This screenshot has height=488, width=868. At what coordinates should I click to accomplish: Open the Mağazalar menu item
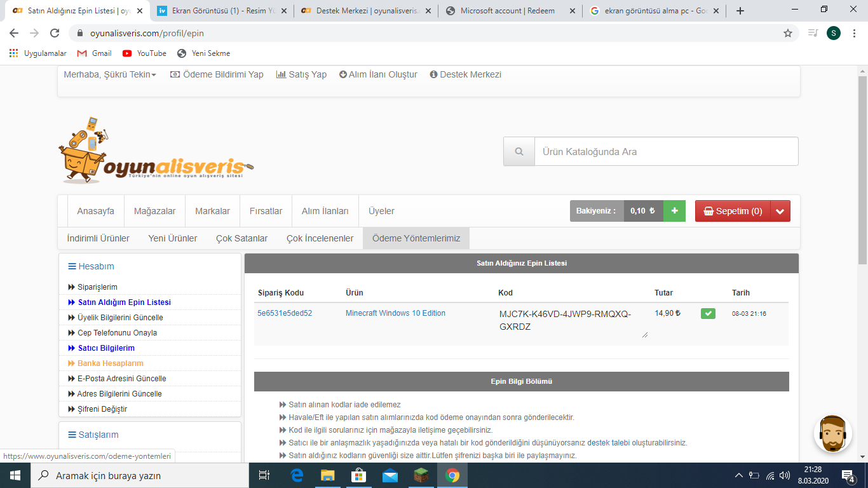[x=154, y=211]
